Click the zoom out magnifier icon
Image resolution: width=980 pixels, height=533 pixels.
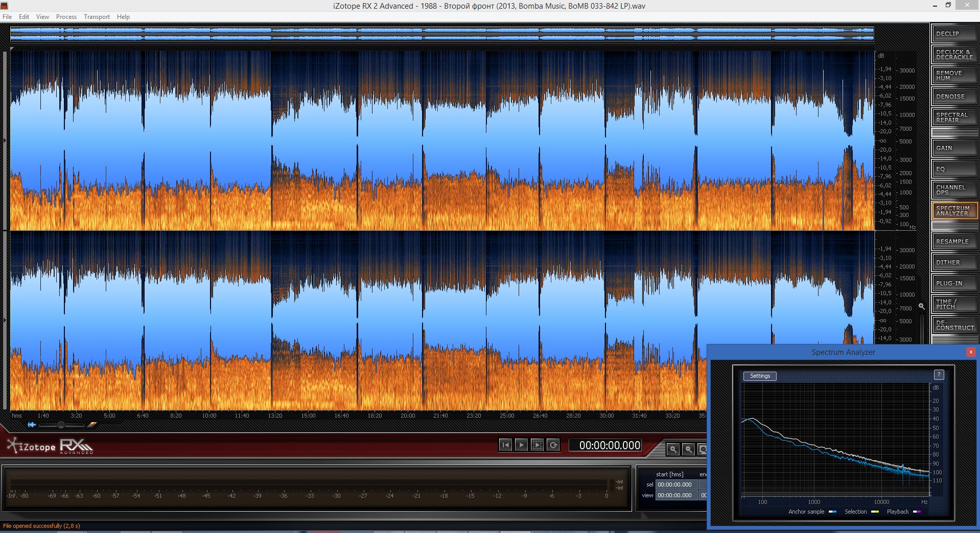coord(689,449)
